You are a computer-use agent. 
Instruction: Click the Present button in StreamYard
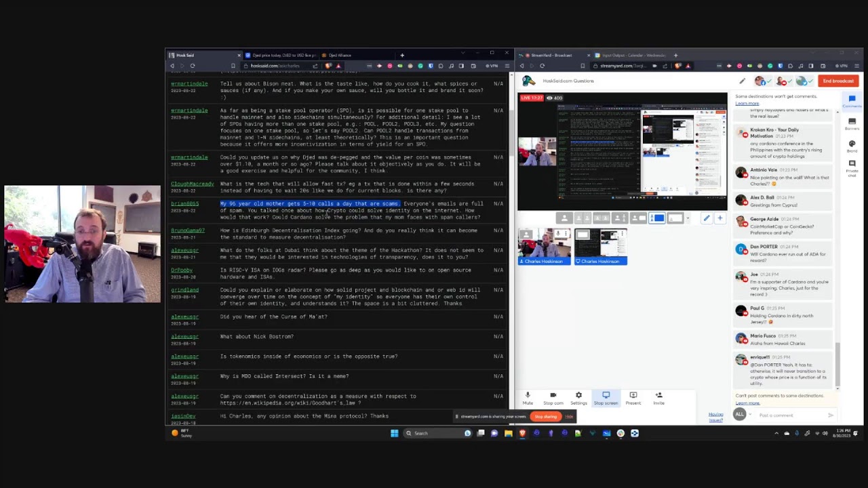click(x=633, y=398)
